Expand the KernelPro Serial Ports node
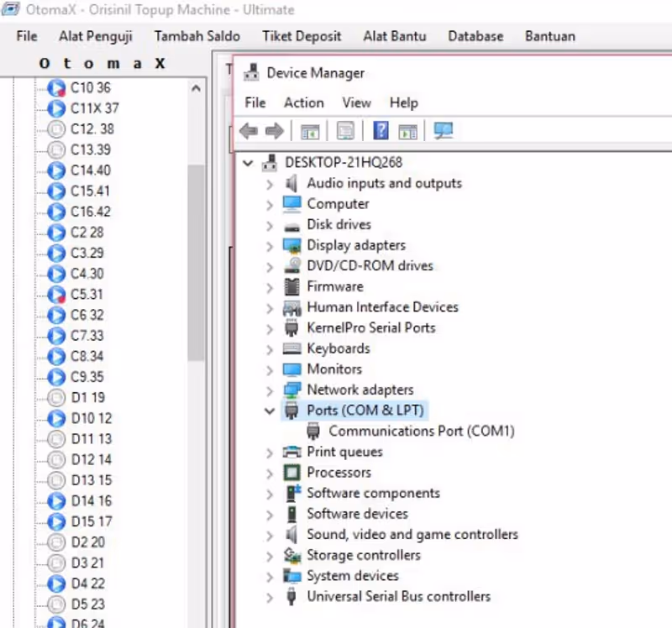This screenshot has height=628, width=672. 269,327
